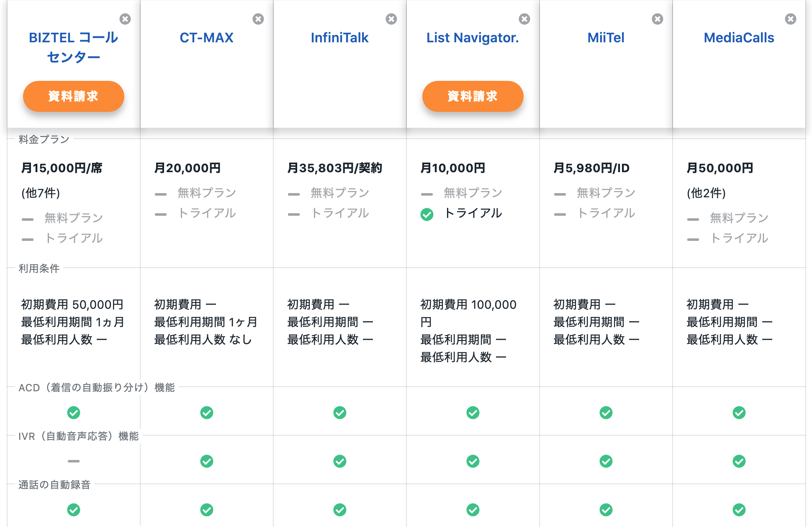Click CT-MAX's IVR feature checkmark

(x=207, y=461)
